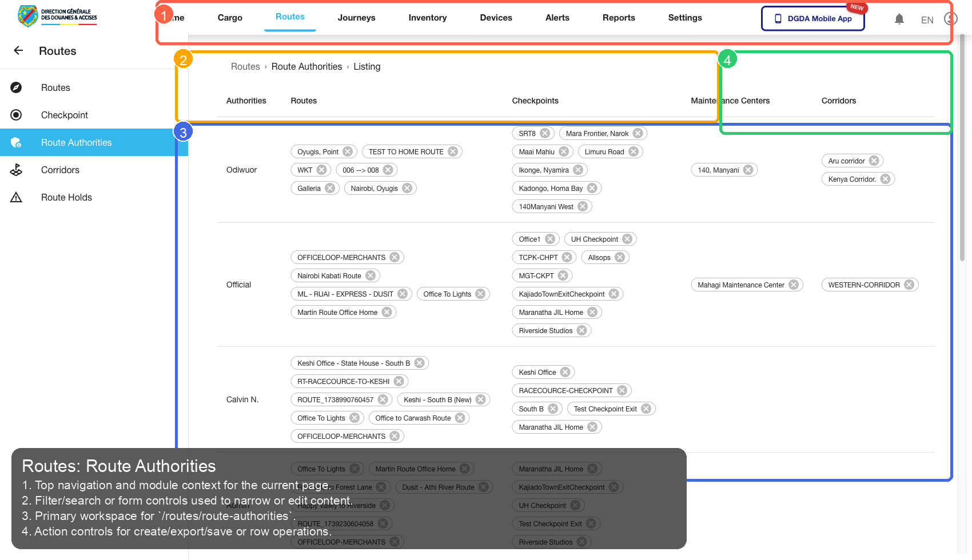Switch to the Journeys tab
Viewport: 972px width, 560px height.
pos(356,18)
